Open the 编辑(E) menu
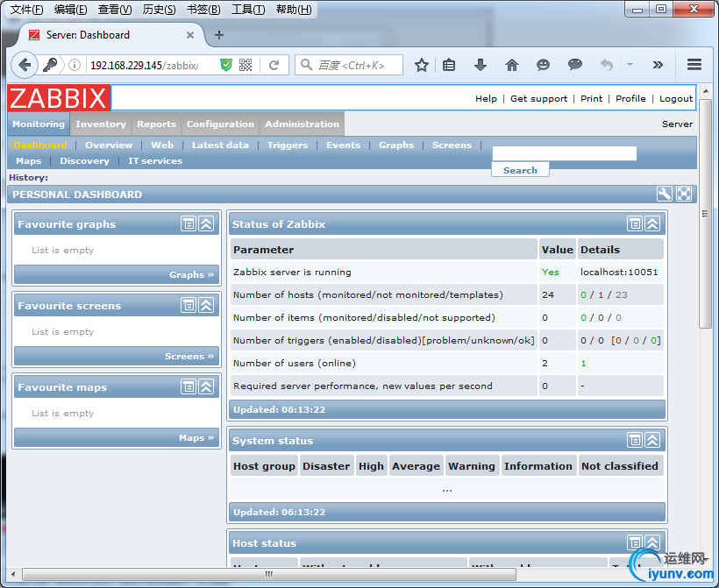The width and height of the screenshot is (719, 588). pyautogui.click(x=70, y=10)
